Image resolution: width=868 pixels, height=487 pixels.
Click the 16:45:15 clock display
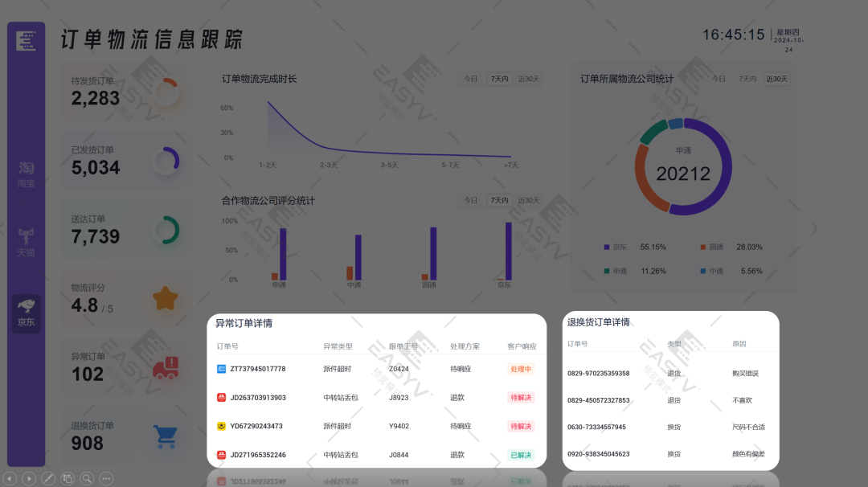(x=734, y=35)
